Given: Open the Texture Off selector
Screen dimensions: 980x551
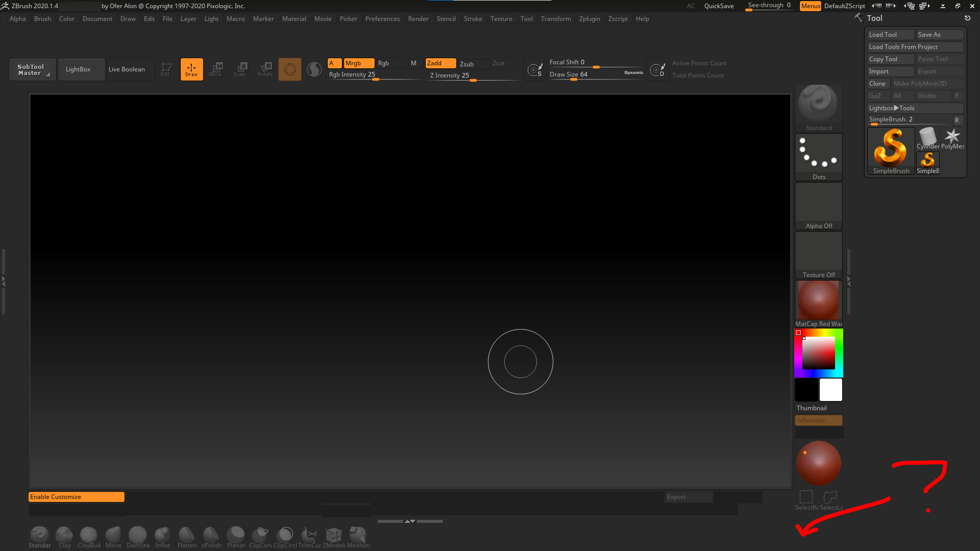Looking at the screenshot, I should pos(818,255).
